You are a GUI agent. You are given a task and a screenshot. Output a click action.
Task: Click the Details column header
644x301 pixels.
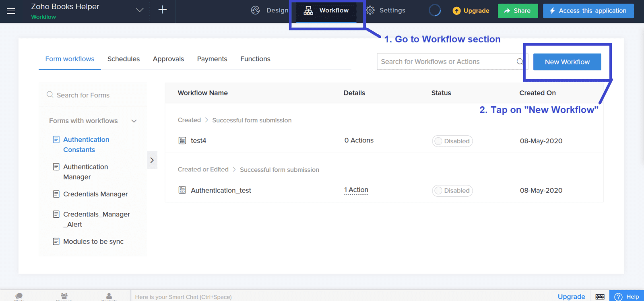point(354,93)
